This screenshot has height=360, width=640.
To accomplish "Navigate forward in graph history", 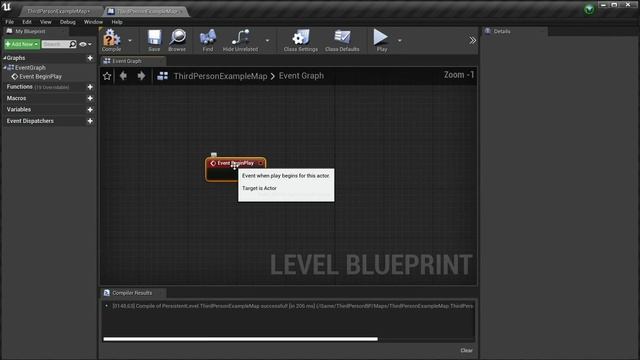I will click(x=141, y=76).
